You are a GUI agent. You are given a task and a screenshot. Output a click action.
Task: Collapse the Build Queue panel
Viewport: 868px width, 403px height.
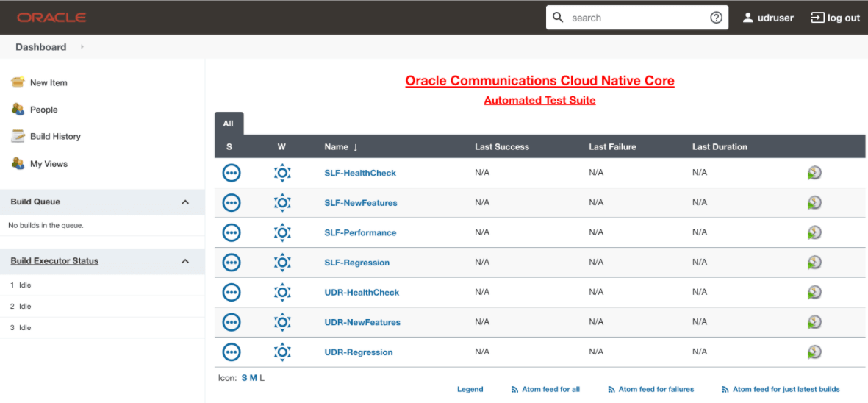pos(185,202)
